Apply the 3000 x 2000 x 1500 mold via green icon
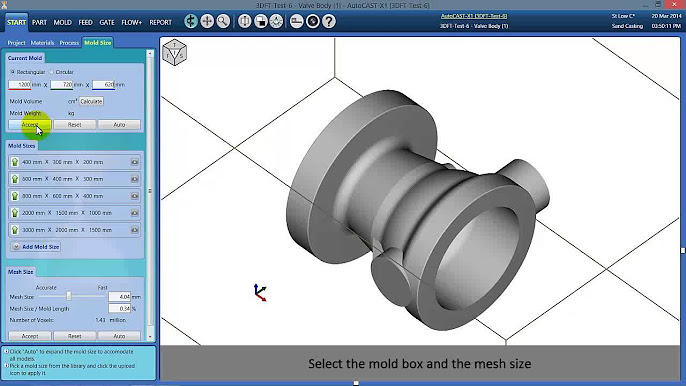 point(15,230)
